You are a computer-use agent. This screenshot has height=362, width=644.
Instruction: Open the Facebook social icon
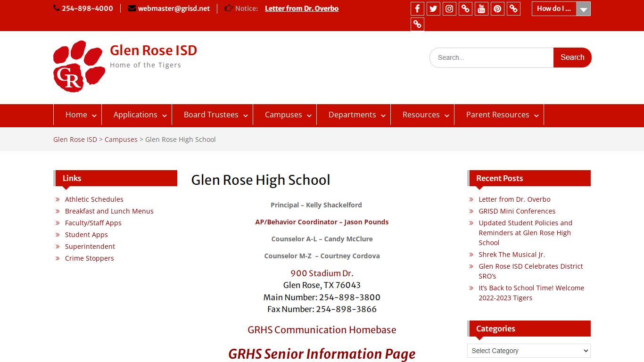coord(417,8)
